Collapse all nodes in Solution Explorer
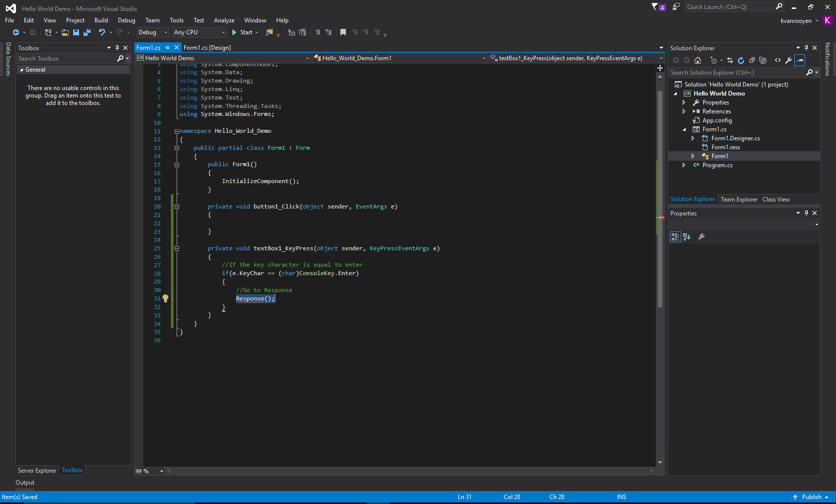Image resolution: width=836 pixels, height=504 pixels. click(752, 60)
